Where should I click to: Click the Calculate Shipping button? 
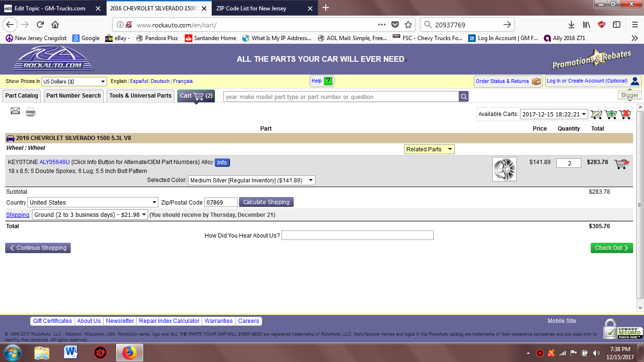[x=266, y=202]
